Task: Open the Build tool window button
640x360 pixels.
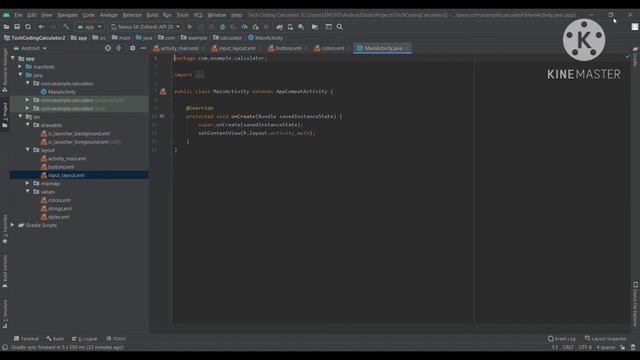Action: pyautogui.click(x=55, y=339)
